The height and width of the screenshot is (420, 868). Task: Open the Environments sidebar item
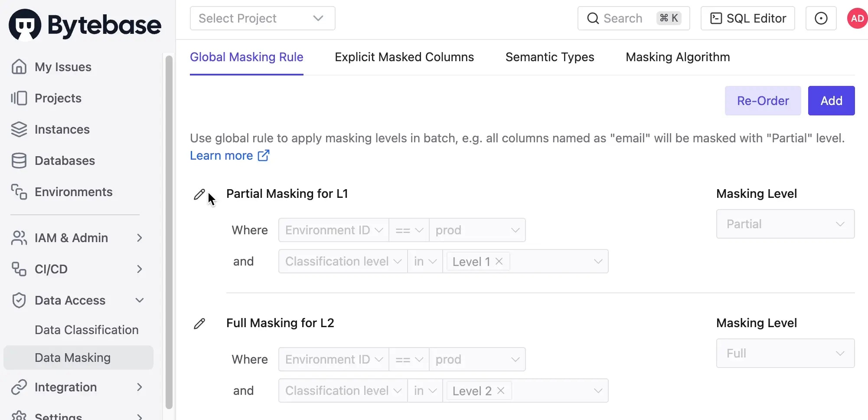click(73, 192)
